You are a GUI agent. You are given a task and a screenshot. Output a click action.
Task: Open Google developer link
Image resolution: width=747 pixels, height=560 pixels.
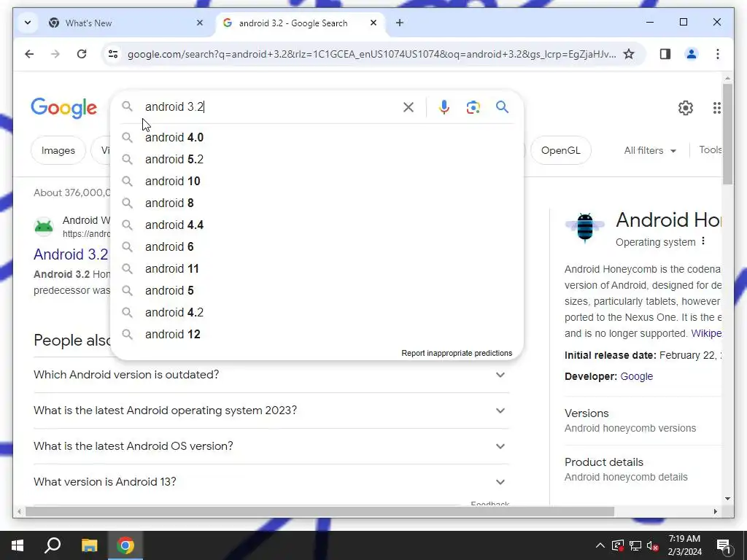click(x=636, y=376)
